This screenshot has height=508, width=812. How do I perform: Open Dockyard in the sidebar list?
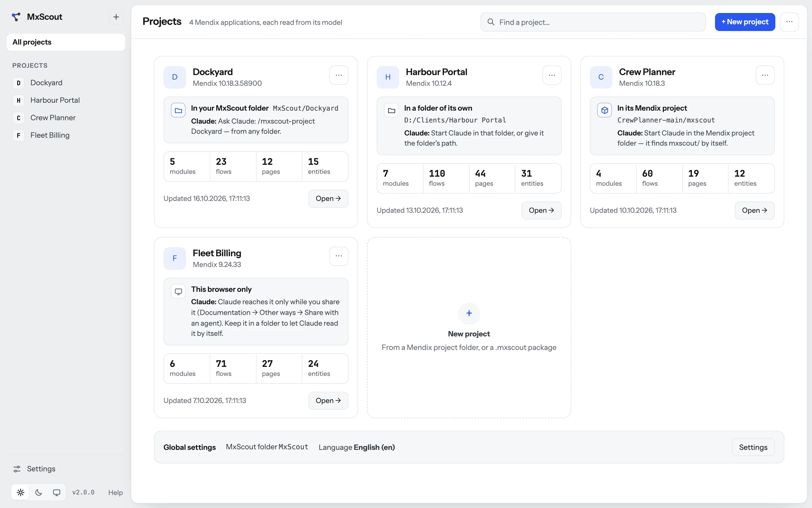coord(66,83)
